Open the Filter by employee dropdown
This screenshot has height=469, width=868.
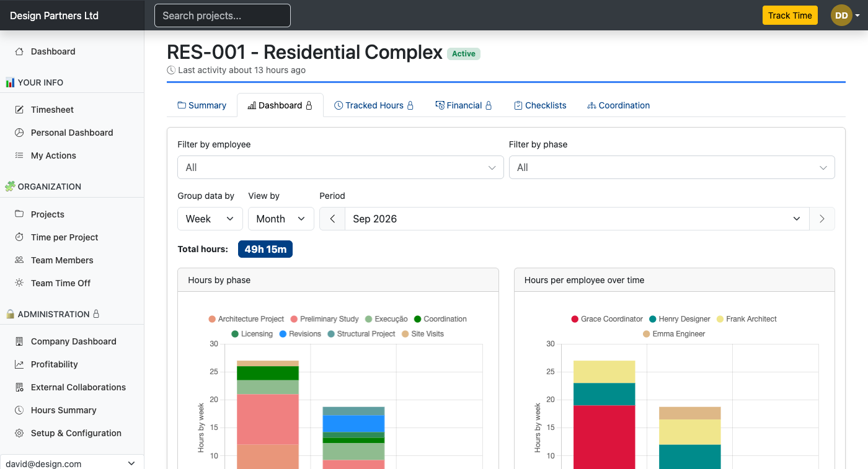[x=340, y=167]
